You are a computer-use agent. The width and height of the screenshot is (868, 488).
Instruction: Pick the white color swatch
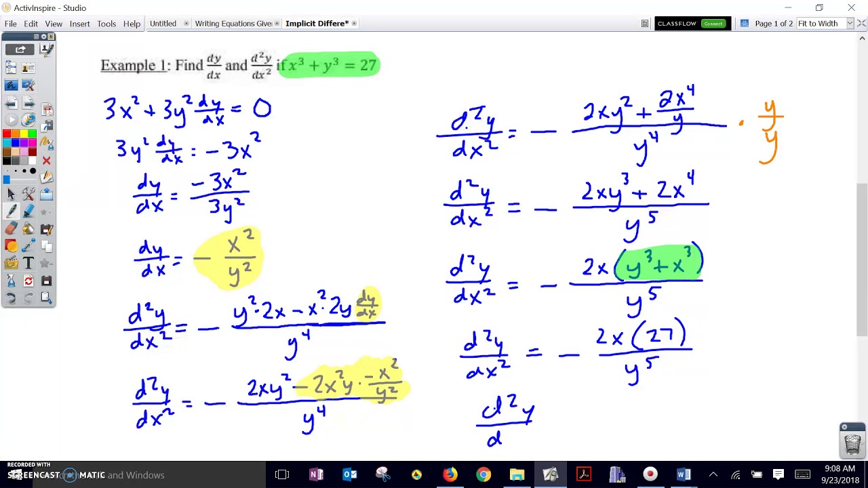point(33,161)
